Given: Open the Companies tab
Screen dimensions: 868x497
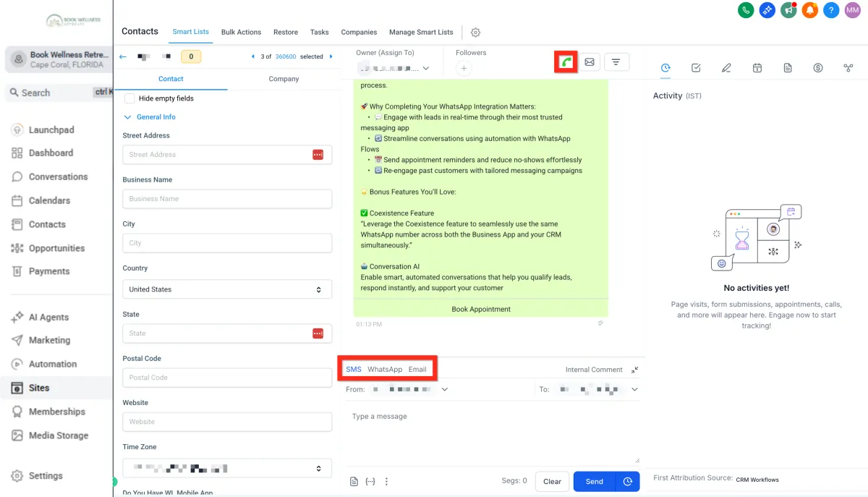Looking at the screenshot, I should pyautogui.click(x=359, y=33).
